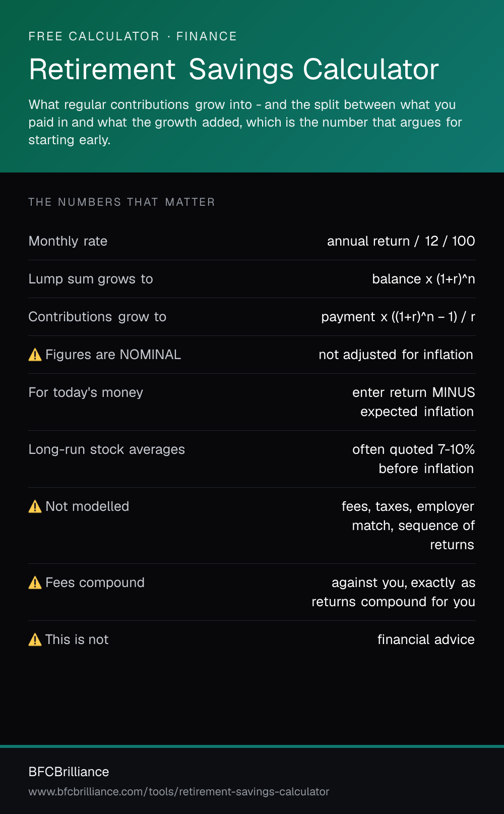Image resolution: width=504 pixels, height=814 pixels.
Task: Click the FREE CALCULATOR · FINANCE label
Action: point(133,36)
